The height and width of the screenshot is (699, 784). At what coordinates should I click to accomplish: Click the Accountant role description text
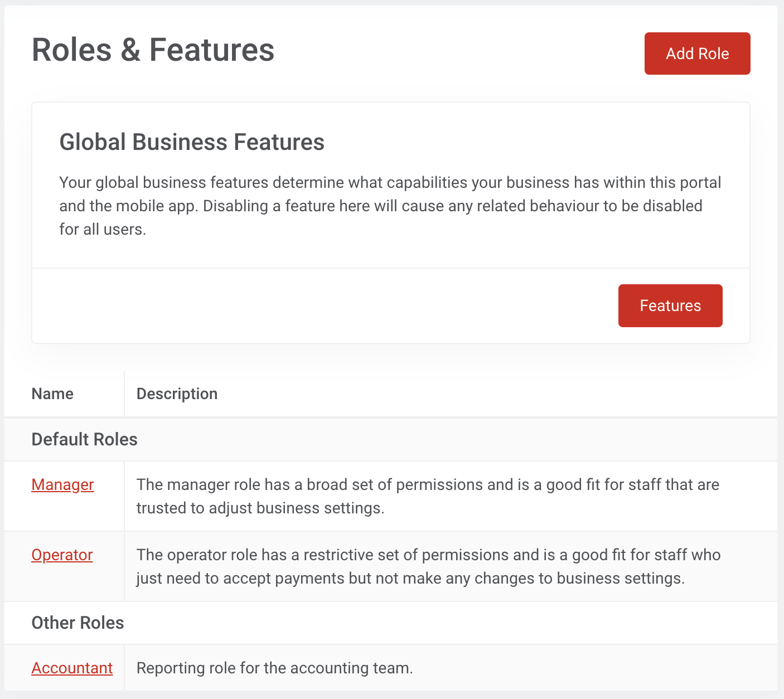[274, 668]
